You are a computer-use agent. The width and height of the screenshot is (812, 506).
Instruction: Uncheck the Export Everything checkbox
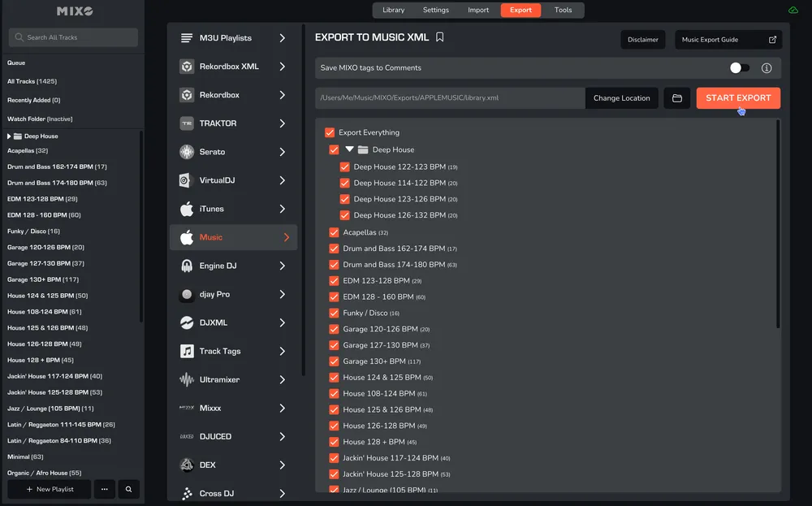click(x=329, y=132)
